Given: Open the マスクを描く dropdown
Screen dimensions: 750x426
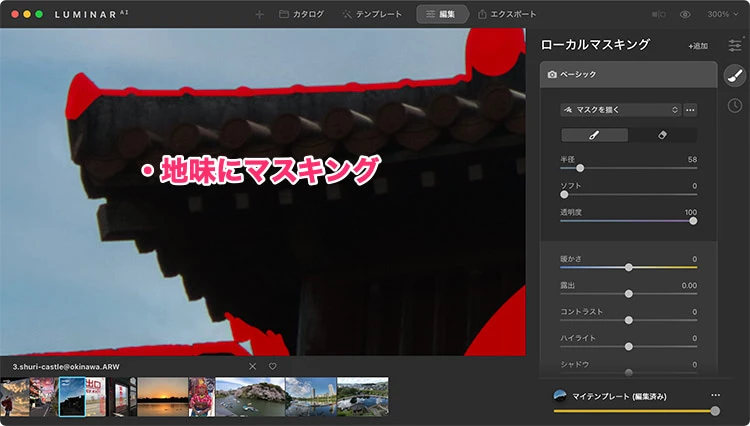Looking at the screenshot, I should [x=620, y=109].
